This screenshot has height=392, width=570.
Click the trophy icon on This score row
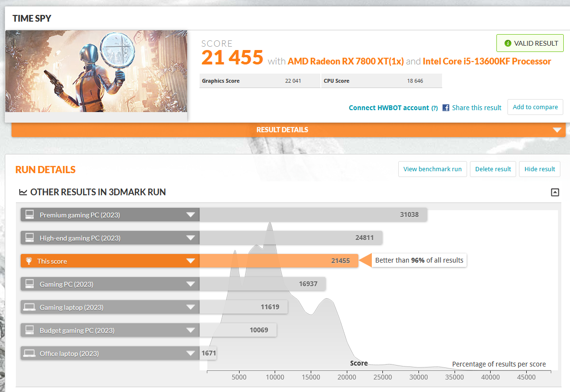click(29, 261)
